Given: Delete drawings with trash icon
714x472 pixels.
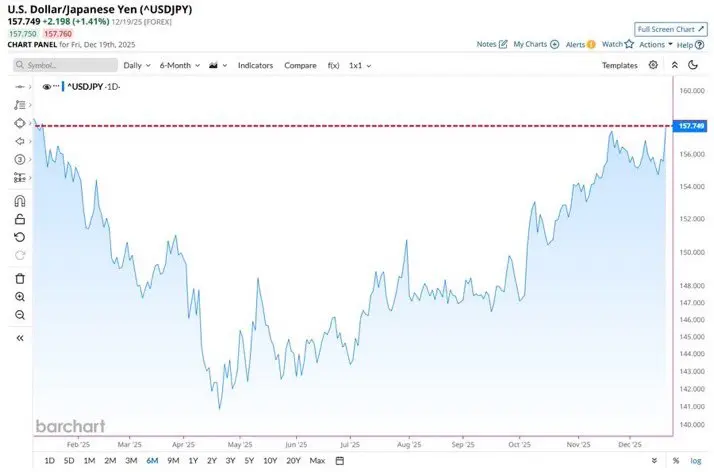Looking at the screenshot, I should pyautogui.click(x=20, y=279).
